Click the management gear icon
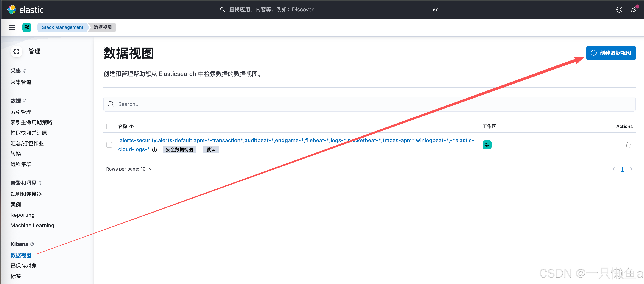Image resolution: width=644 pixels, height=284 pixels. coord(16,52)
